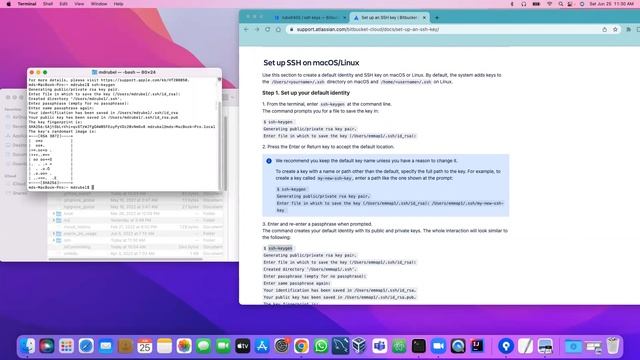Open Google Chrome from the dock
Image resolution: width=640 pixels, height=360 pixels.
point(301,346)
